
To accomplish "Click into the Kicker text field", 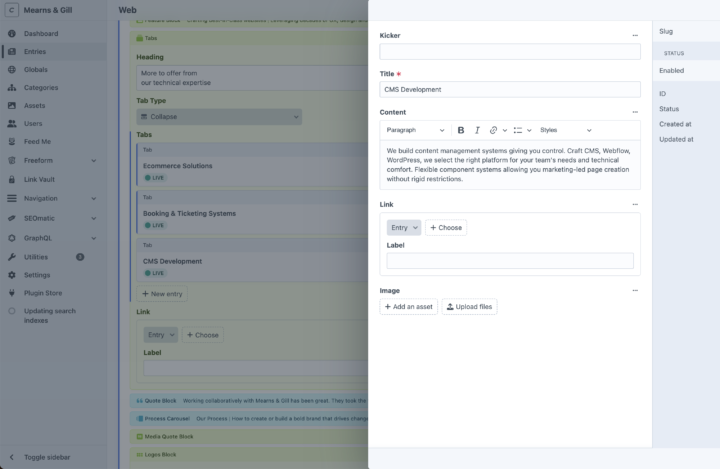I will (x=510, y=52).
